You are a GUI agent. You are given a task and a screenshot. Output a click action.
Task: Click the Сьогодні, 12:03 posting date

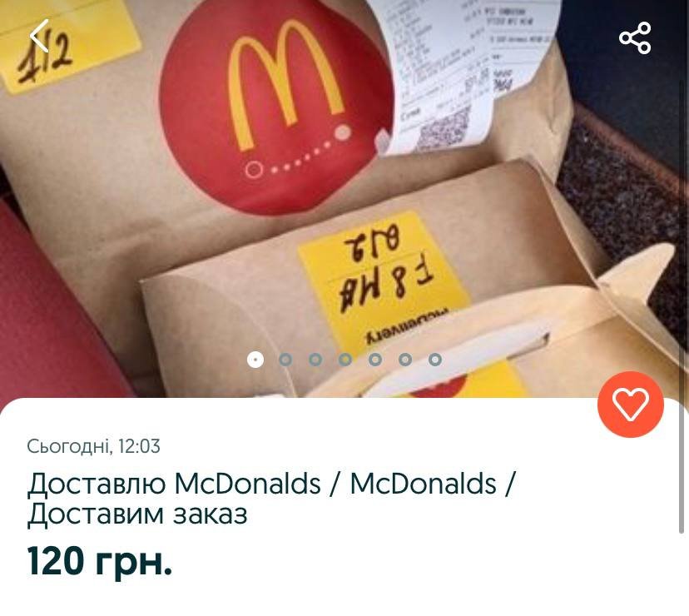pos(93,446)
